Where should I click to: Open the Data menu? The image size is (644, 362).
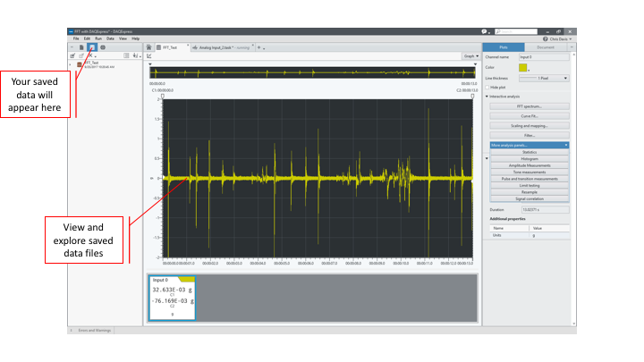pyautogui.click(x=110, y=38)
